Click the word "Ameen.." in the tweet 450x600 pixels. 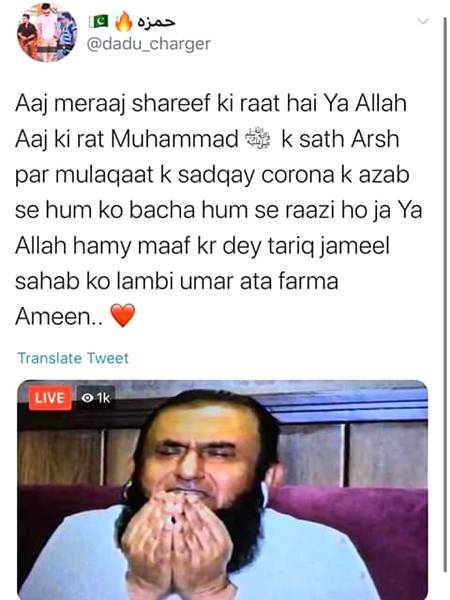tap(59, 317)
